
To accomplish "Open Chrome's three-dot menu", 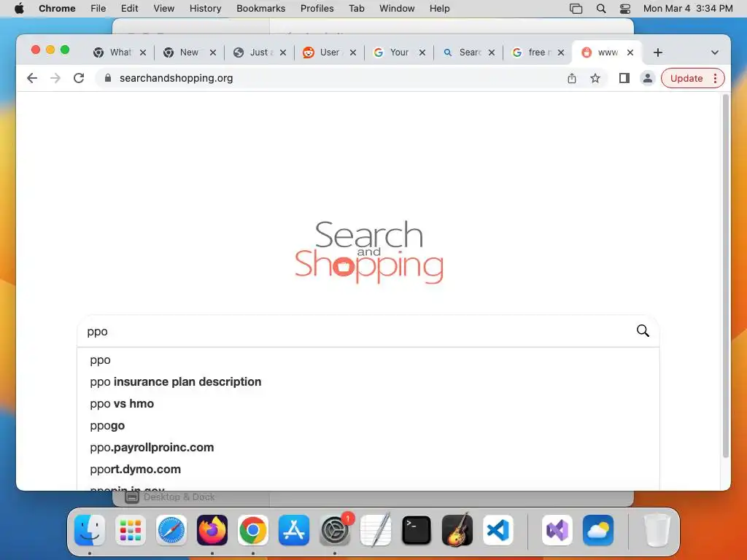I will pyautogui.click(x=715, y=78).
